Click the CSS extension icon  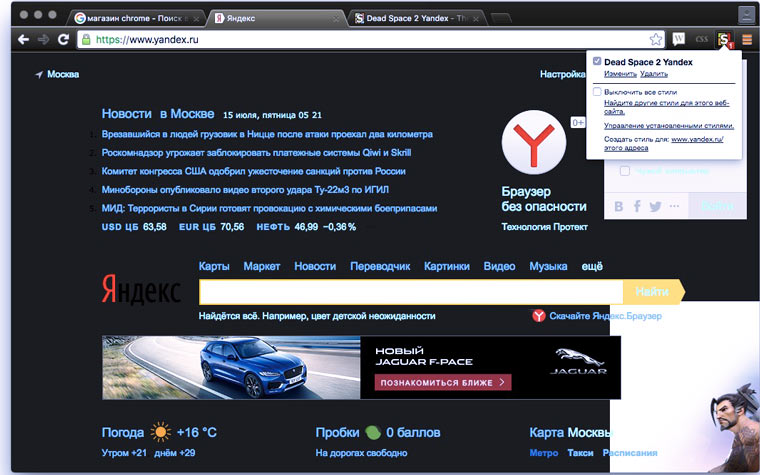pyautogui.click(x=701, y=39)
